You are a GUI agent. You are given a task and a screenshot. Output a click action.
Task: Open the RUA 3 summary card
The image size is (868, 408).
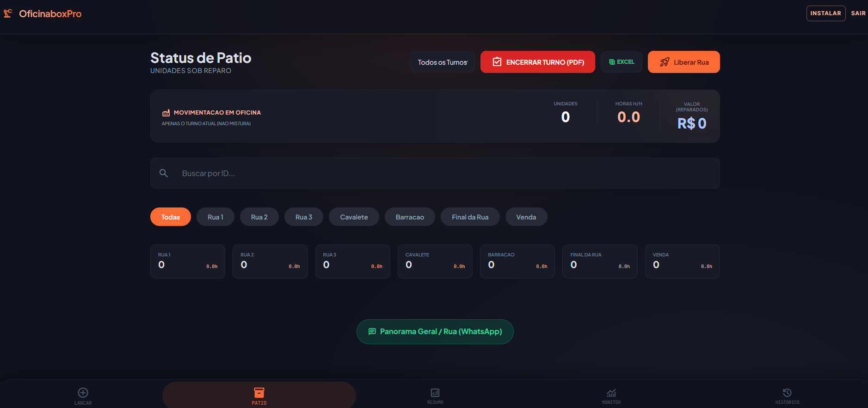point(353,262)
